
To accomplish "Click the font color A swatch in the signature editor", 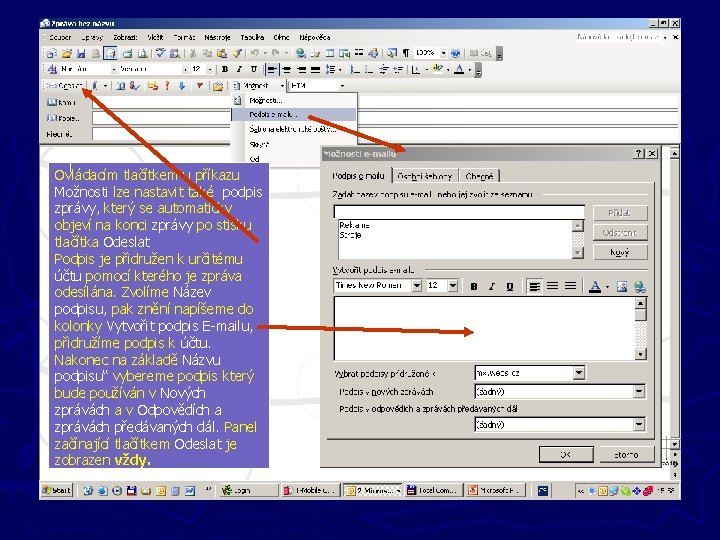I will click(x=595, y=287).
